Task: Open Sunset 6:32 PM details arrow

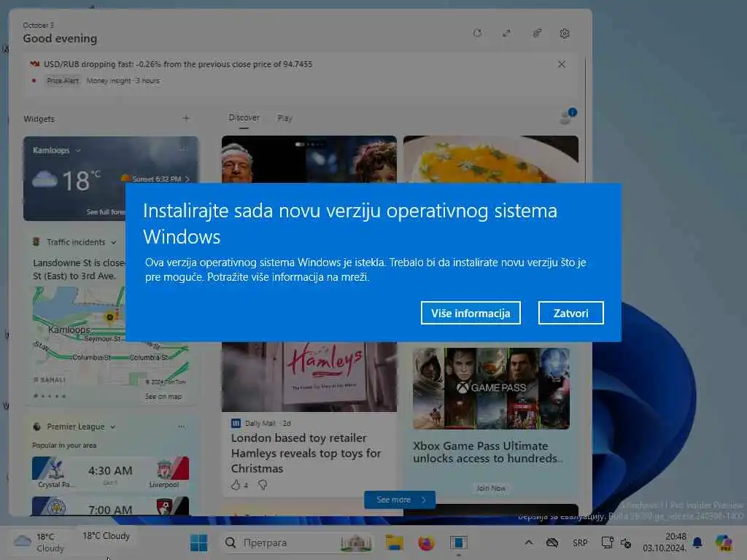Action: tap(187, 179)
